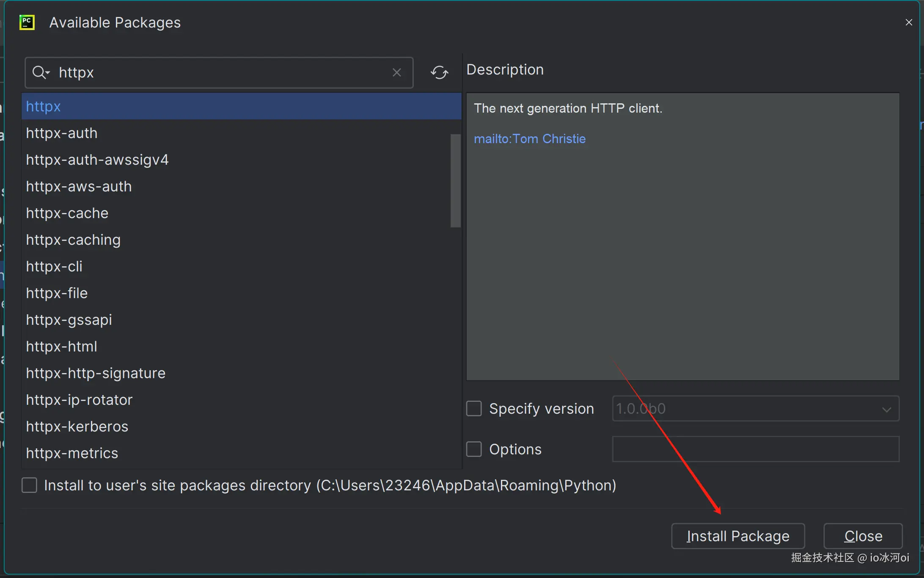The width and height of the screenshot is (924, 578).
Task: Open the search history magnifier icon
Action: pyautogui.click(x=41, y=72)
